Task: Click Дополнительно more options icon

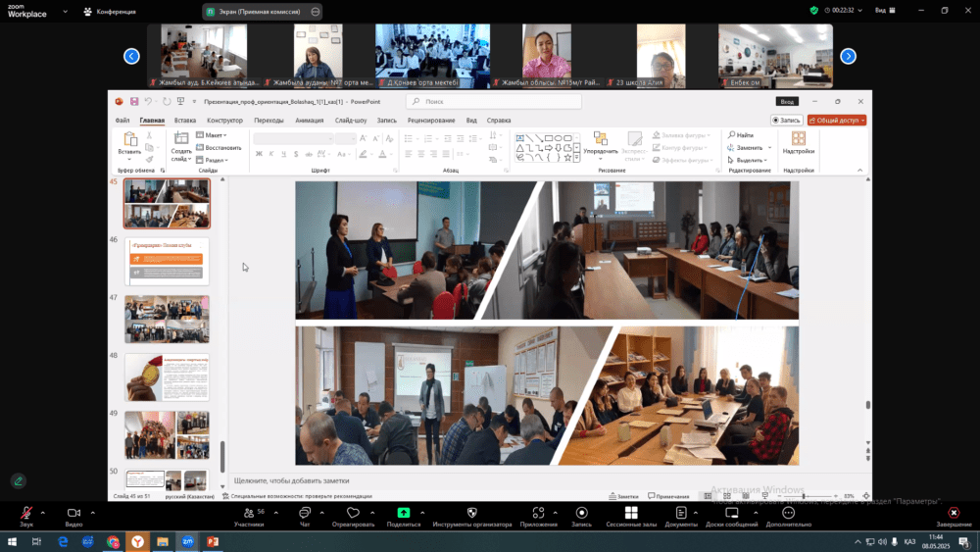Action: [789, 513]
